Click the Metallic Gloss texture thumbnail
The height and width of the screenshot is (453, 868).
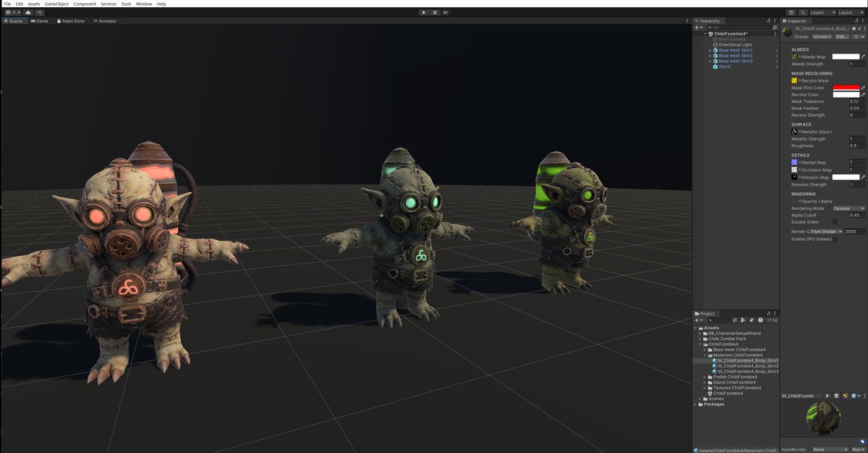click(794, 132)
